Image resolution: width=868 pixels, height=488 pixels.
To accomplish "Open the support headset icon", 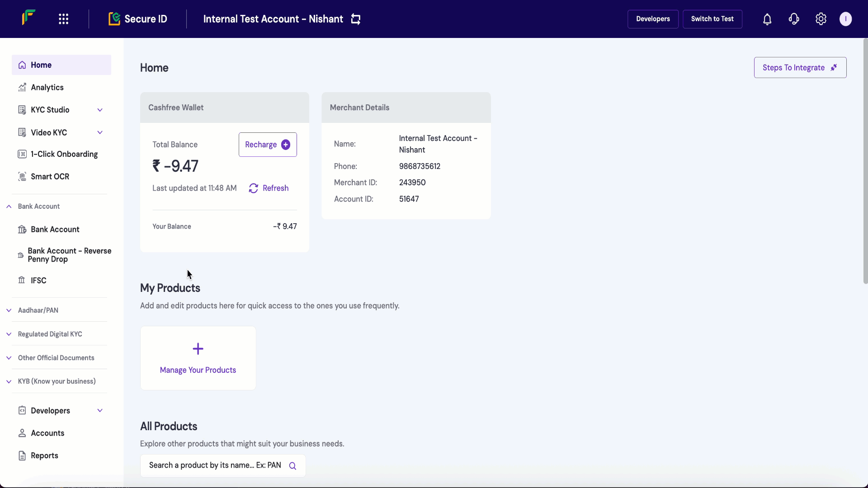I will [794, 19].
